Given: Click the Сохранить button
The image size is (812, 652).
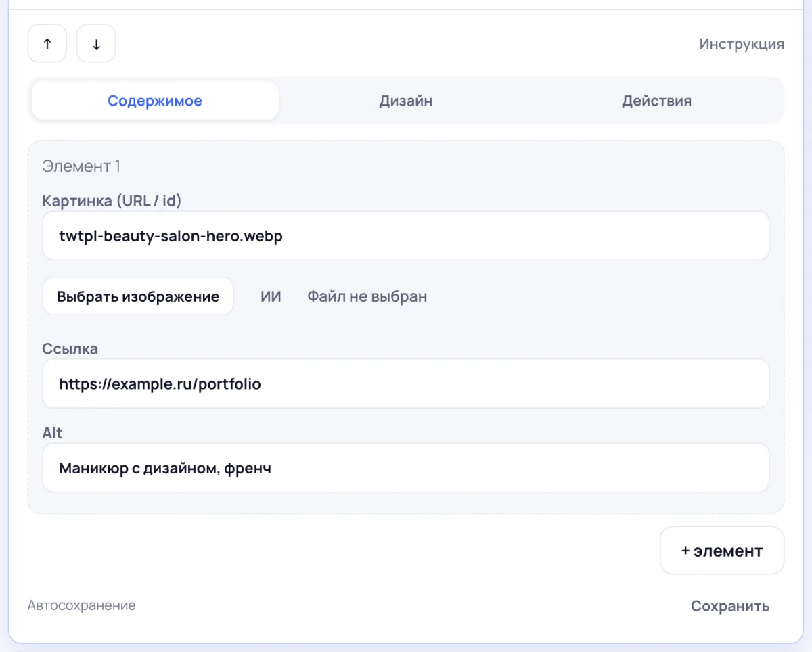Looking at the screenshot, I should (730, 605).
